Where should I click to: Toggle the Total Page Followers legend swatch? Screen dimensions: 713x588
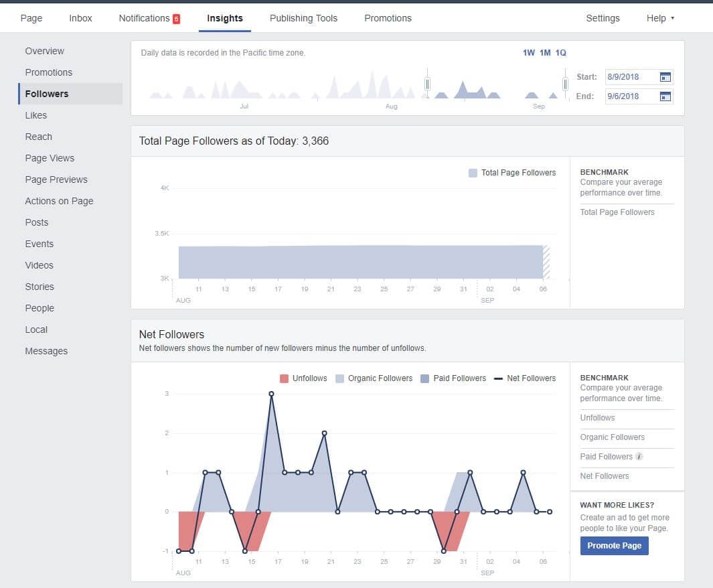pos(473,173)
